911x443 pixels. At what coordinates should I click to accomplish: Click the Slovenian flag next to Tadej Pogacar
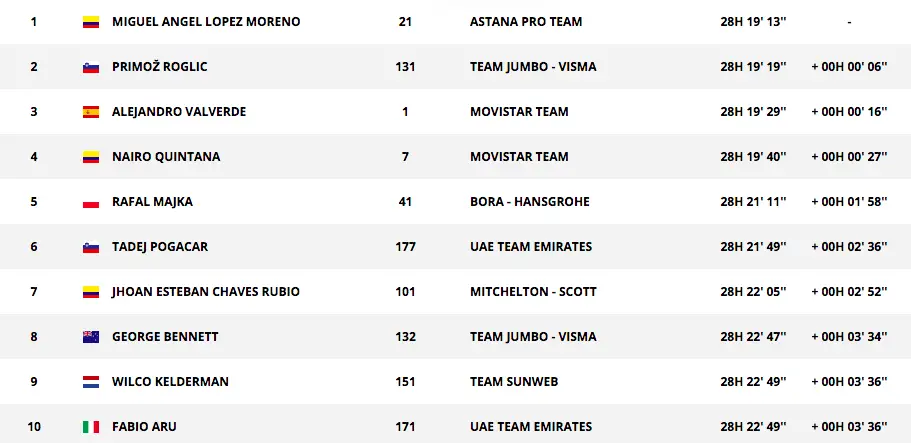(91, 247)
